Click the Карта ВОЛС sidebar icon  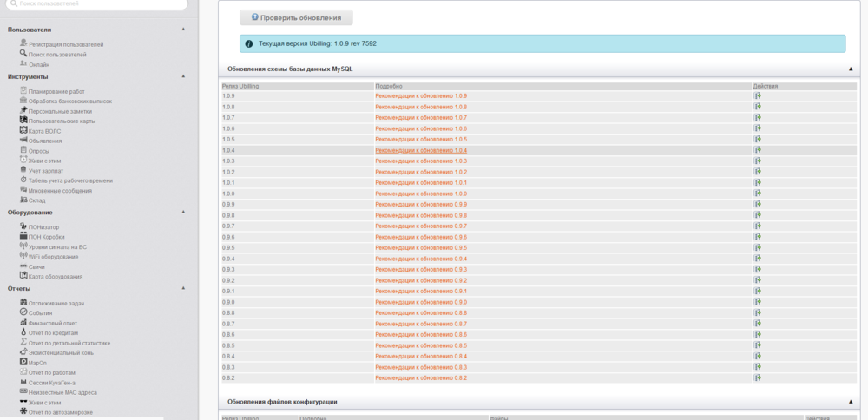pos(23,131)
